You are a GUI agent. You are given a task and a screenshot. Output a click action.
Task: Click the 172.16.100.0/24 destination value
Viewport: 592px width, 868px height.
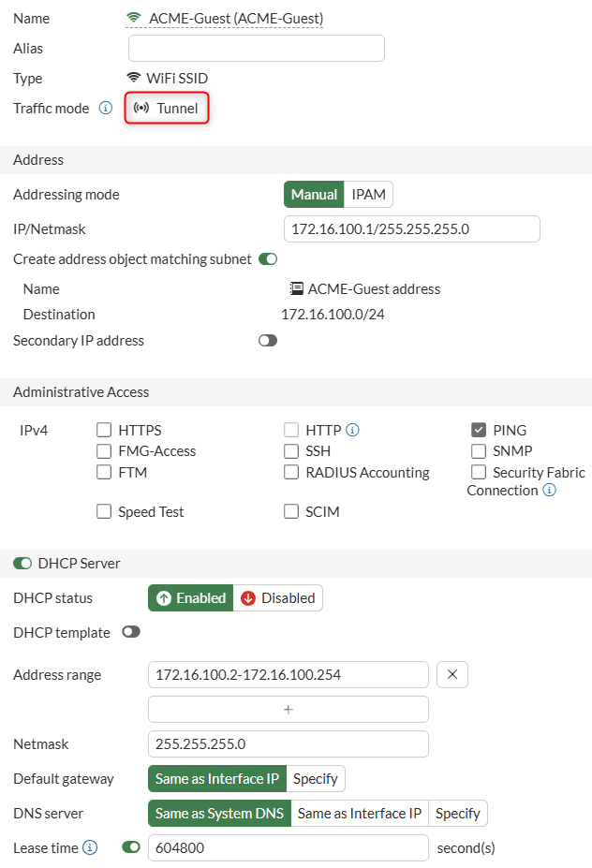click(x=333, y=314)
